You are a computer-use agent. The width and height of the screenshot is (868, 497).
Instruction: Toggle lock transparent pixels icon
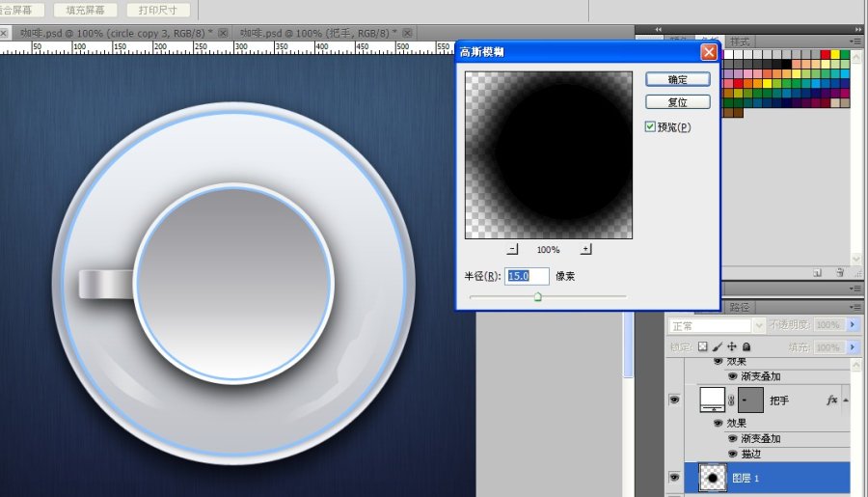pos(702,346)
